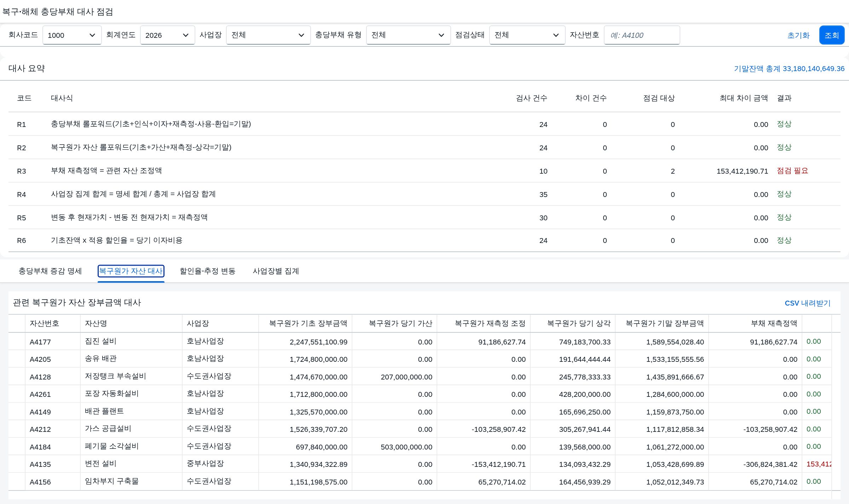The image size is (849, 504).
Task: Click the 정상 result for row R1
Action: click(x=784, y=124)
